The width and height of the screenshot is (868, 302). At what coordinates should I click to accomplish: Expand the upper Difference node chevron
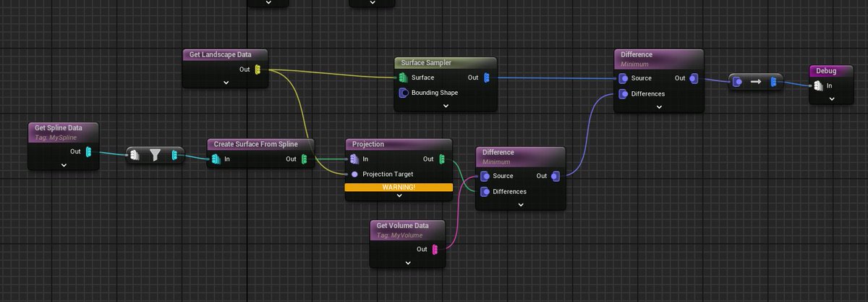point(659,106)
